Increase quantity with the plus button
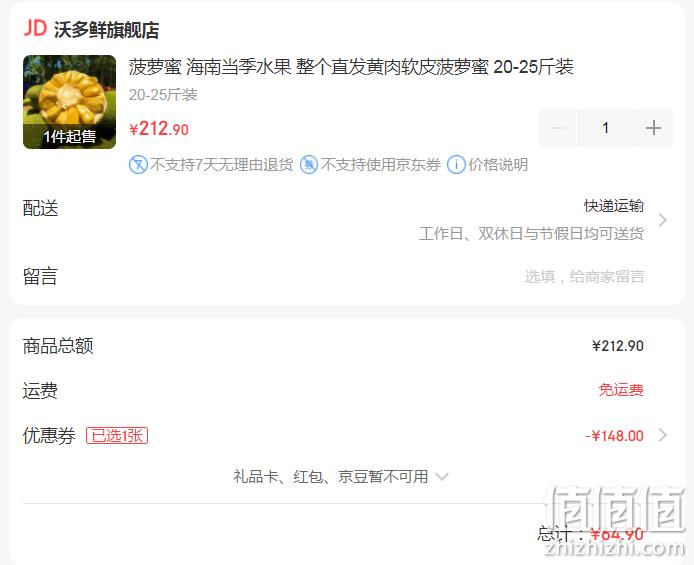Image resolution: width=694 pixels, height=565 pixels. 654,128
